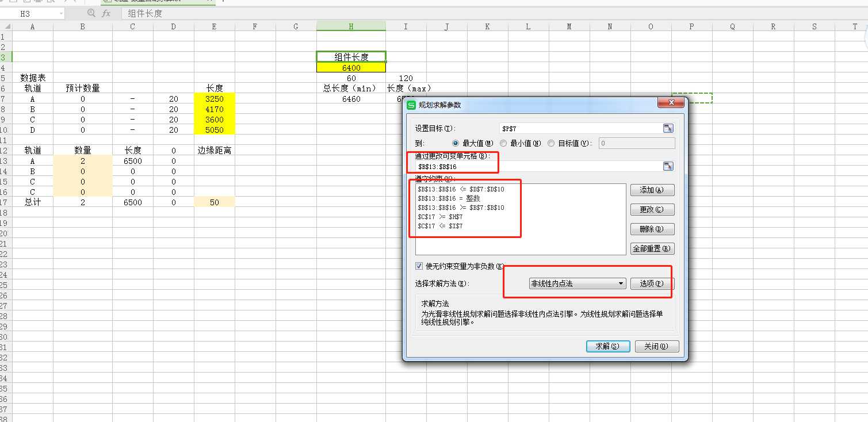Click the 删除 button
The width and height of the screenshot is (868, 422).
click(652, 229)
